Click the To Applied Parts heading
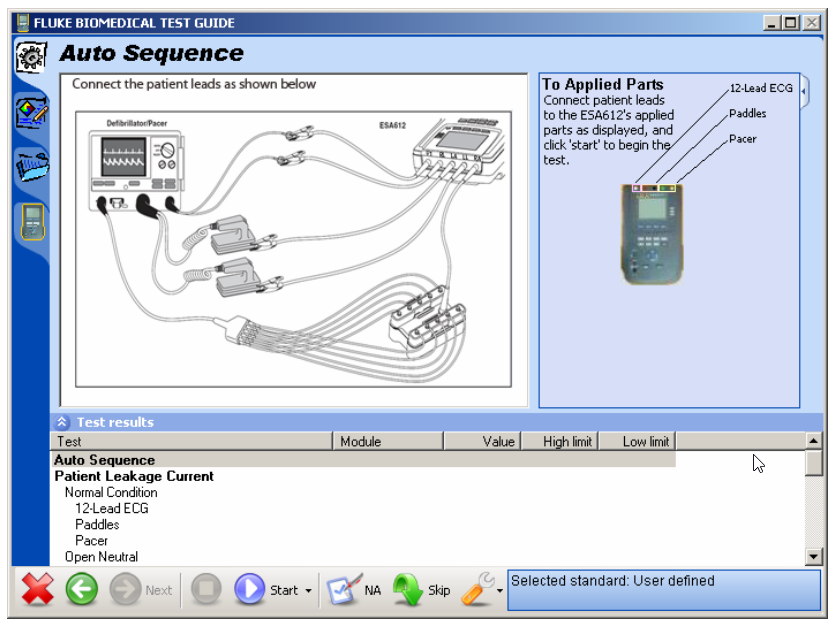 pos(603,84)
